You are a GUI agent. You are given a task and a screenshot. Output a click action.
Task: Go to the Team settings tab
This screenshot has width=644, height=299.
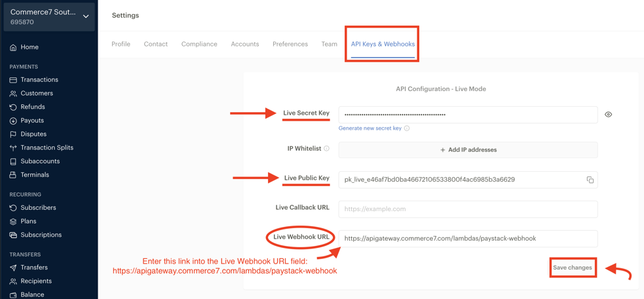click(x=329, y=44)
